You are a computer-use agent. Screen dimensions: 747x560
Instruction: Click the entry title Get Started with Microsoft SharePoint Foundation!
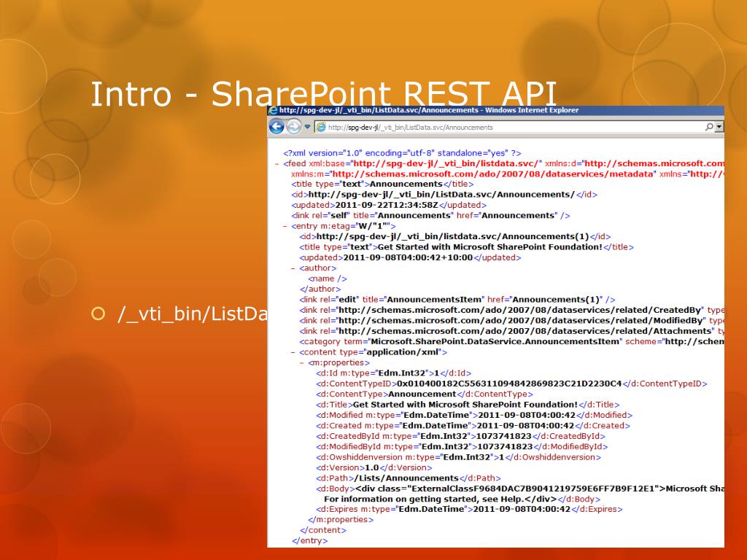[x=489, y=247]
